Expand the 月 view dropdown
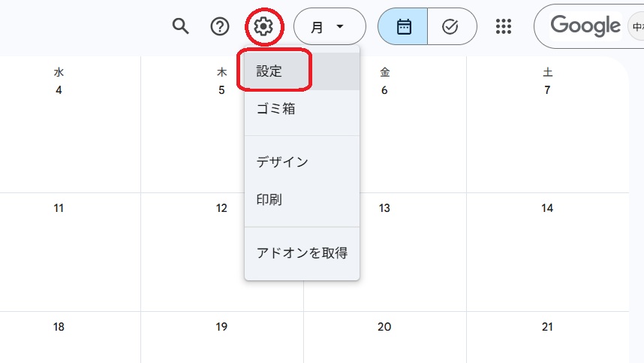The width and height of the screenshot is (644, 363). 330,27
